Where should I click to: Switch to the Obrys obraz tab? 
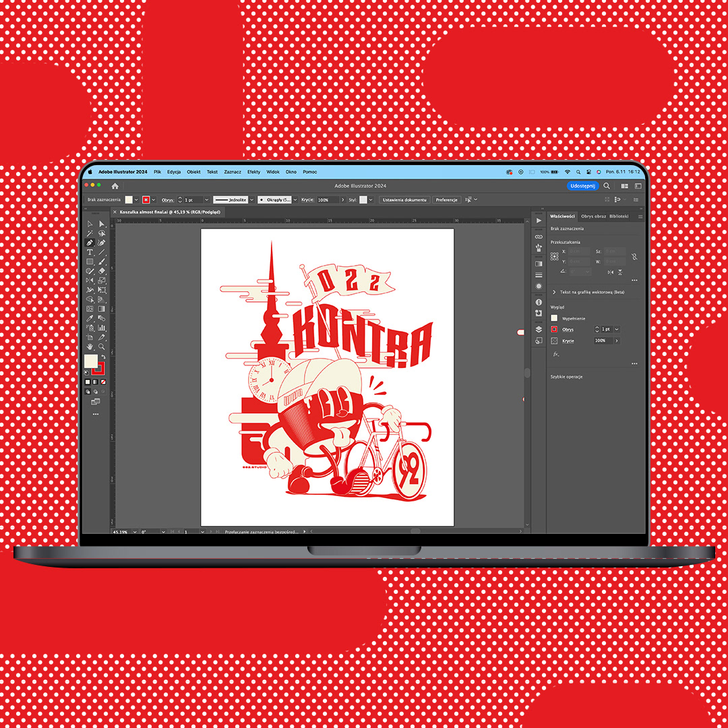click(x=593, y=216)
